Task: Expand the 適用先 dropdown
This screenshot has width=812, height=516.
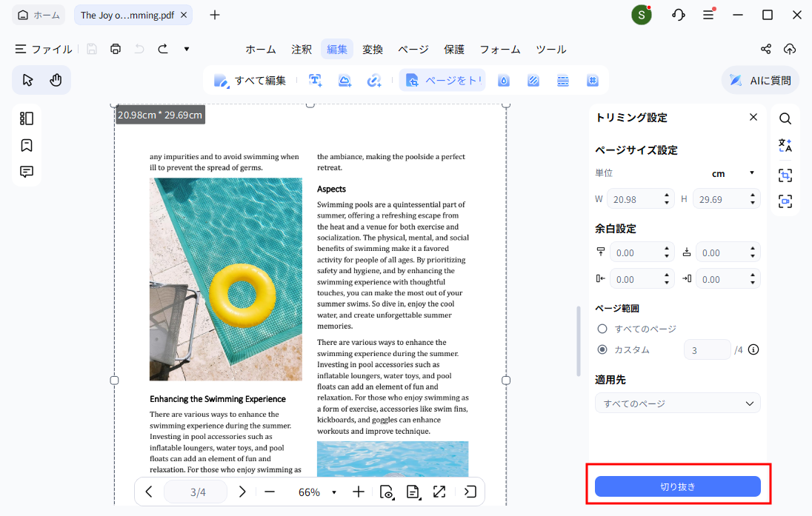Action: (677, 403)
